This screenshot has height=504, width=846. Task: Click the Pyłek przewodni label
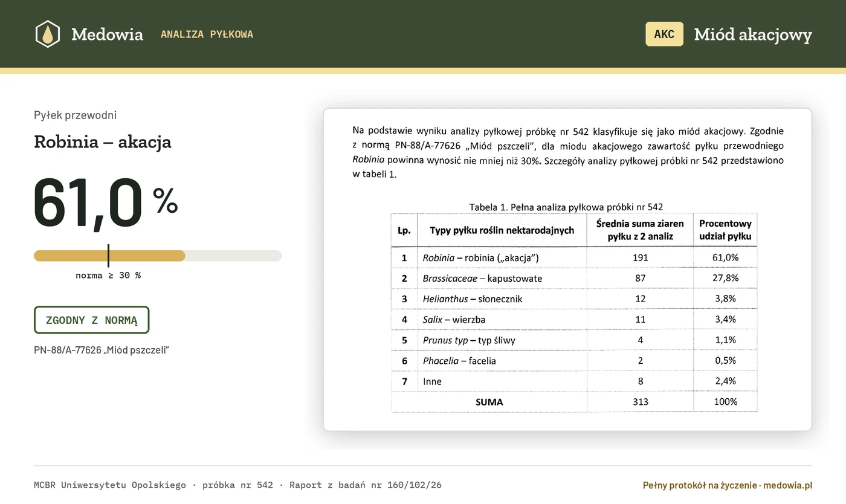pyautogui.click(x=76, y=115)
